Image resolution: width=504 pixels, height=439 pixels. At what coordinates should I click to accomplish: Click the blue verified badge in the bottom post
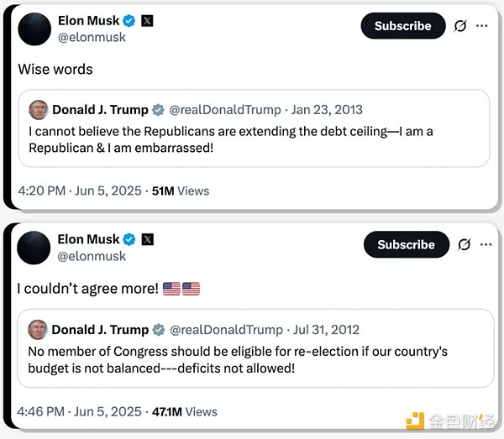(129, 239)
